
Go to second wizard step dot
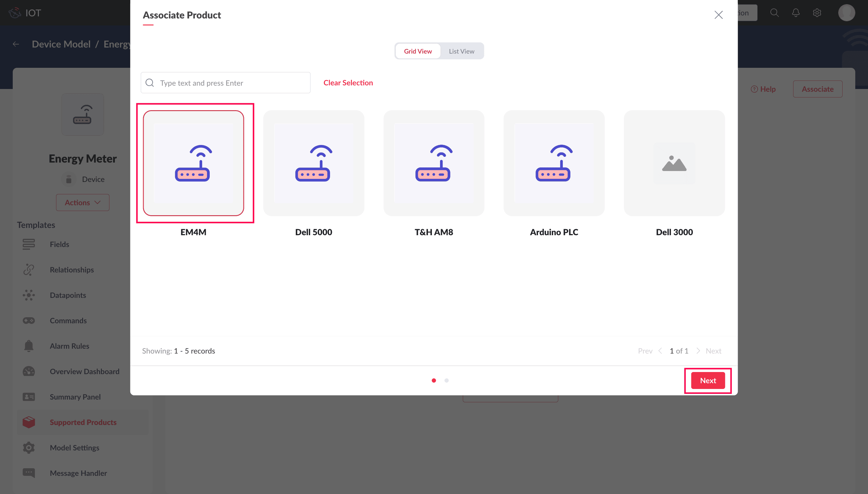(446, 380)
